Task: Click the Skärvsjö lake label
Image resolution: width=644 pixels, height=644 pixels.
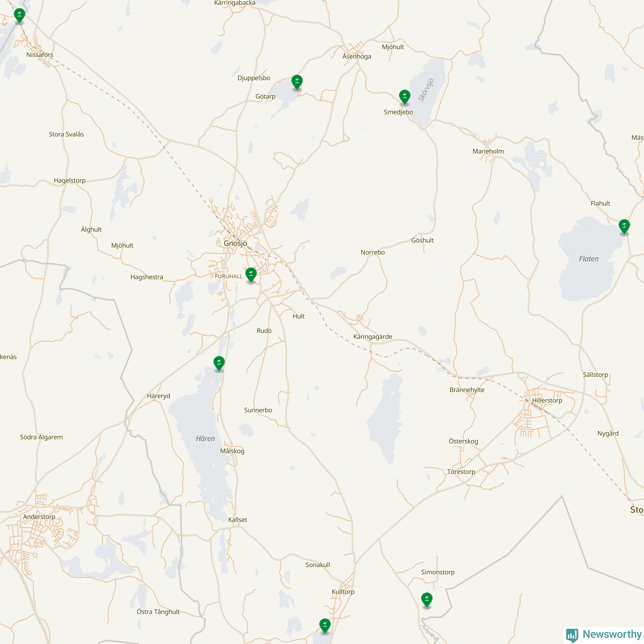Action: click(x=426, y=90)
